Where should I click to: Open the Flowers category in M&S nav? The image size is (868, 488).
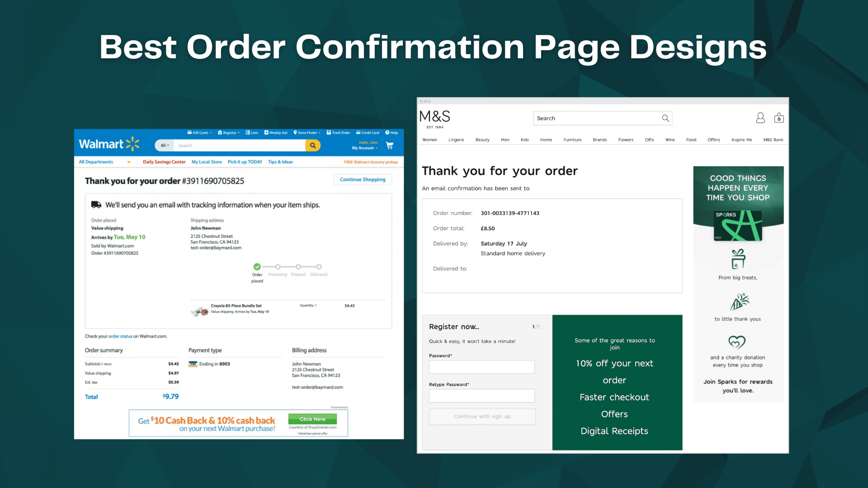point(625,140)
